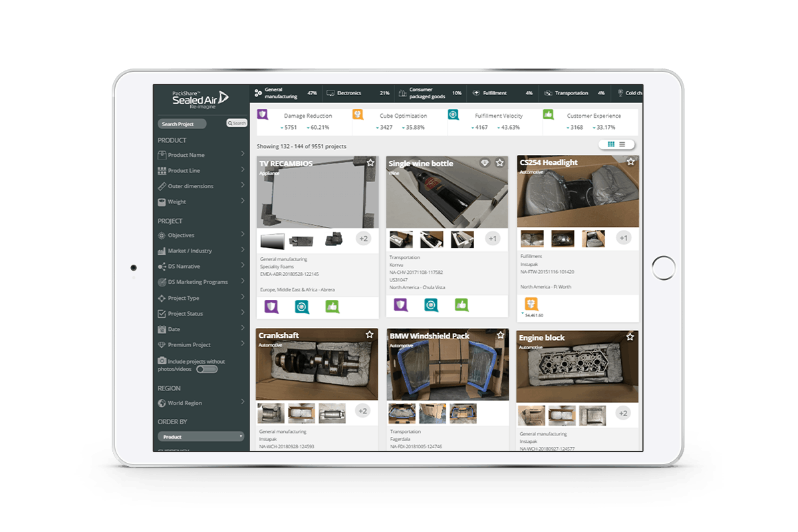Open the BMW Windshield Pack project title
The image size is (798, 532).
[x=430, y=336]
